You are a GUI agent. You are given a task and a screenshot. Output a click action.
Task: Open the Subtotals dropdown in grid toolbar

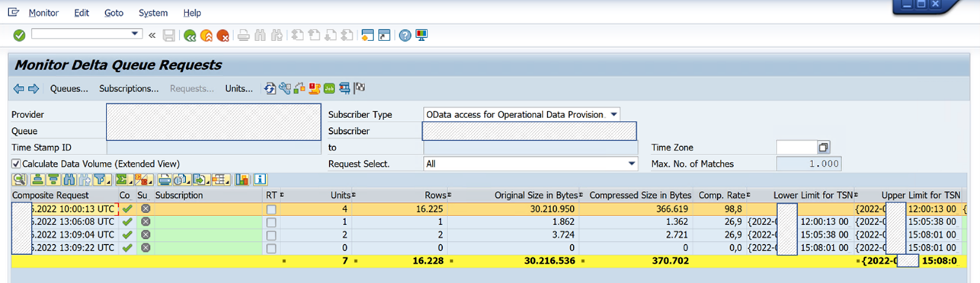point(143,180)
